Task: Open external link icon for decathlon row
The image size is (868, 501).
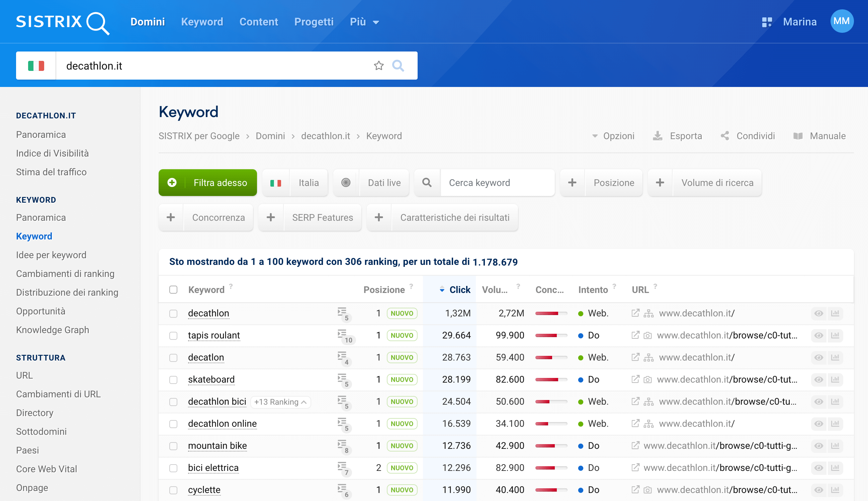Action: (x=635, y=313)
